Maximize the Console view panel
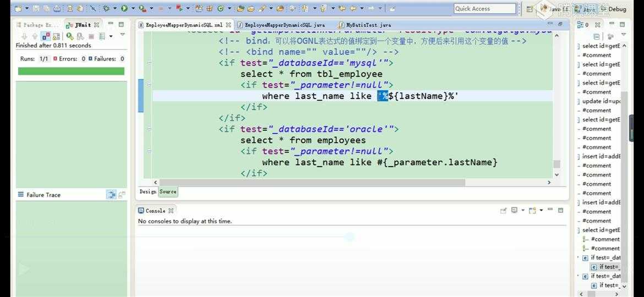644x297 pixels. tap(561, 210)
